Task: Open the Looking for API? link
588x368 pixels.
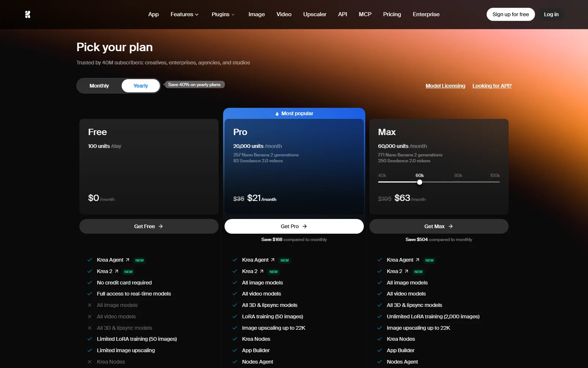Action: coord(492,86)
